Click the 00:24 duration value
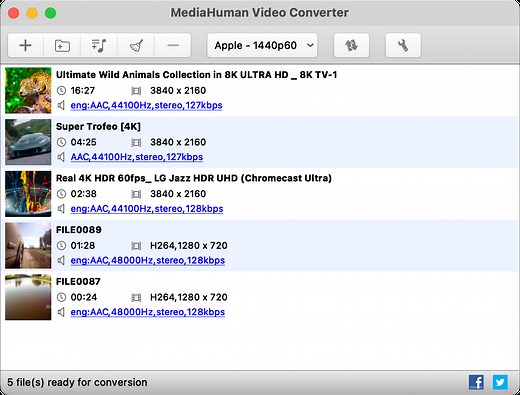This screenshot has width=520, height=395. click(x=84, y=297)
